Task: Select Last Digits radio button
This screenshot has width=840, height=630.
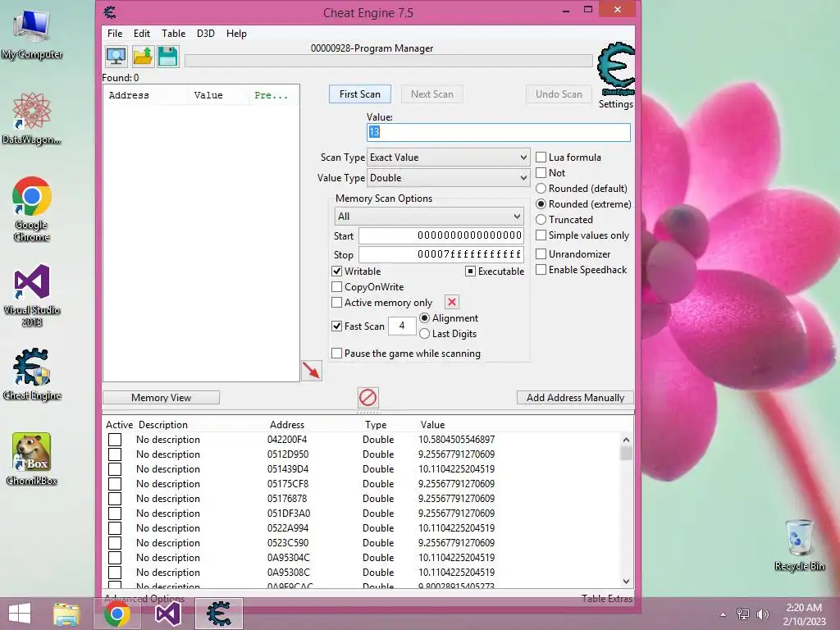Action: coord(424,333)
